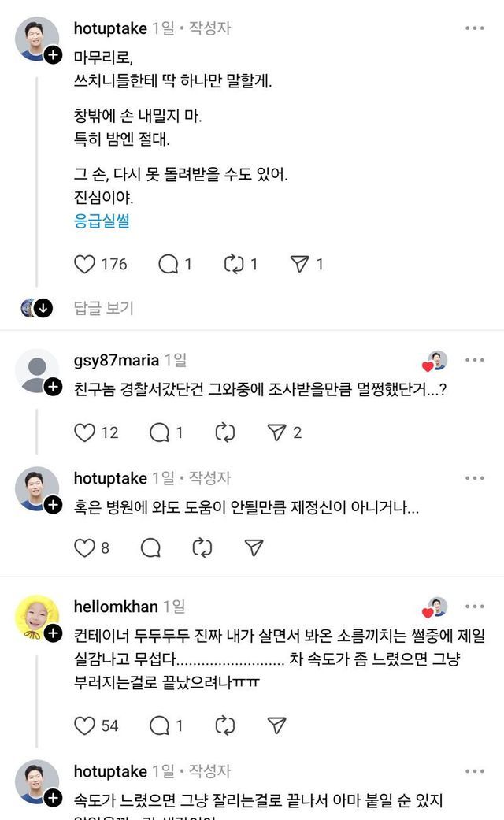504x820 pixels.
Task: Repost gsy87maria's comment
Action: tap(224, 432)
